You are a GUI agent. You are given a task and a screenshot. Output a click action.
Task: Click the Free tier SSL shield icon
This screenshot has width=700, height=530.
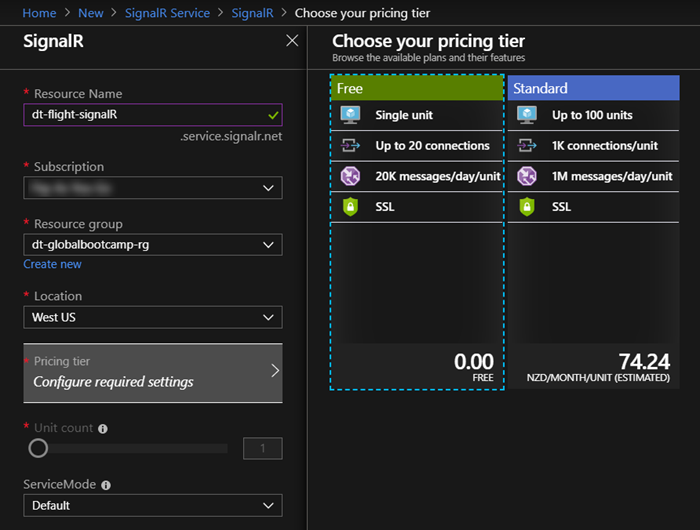click(350, 207)
